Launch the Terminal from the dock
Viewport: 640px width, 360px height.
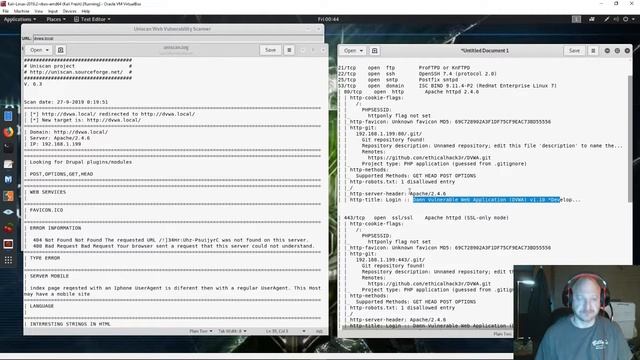click(x=8, y=148)
